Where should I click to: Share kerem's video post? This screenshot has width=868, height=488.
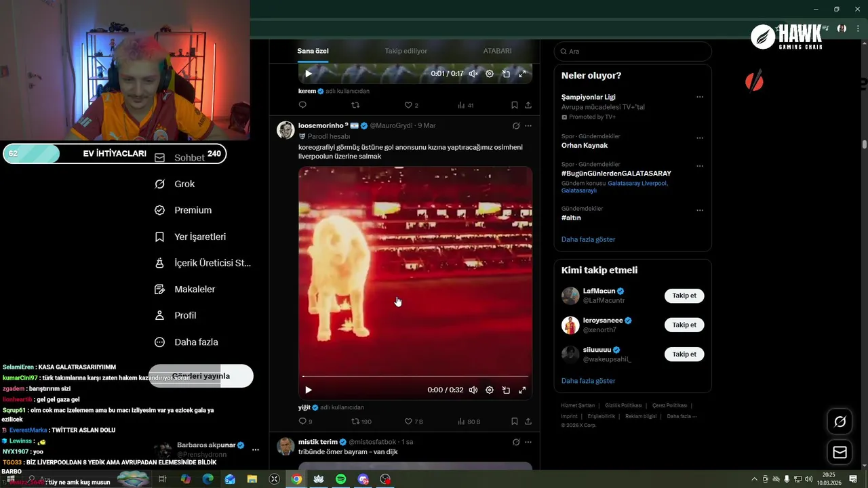point(528,105)
